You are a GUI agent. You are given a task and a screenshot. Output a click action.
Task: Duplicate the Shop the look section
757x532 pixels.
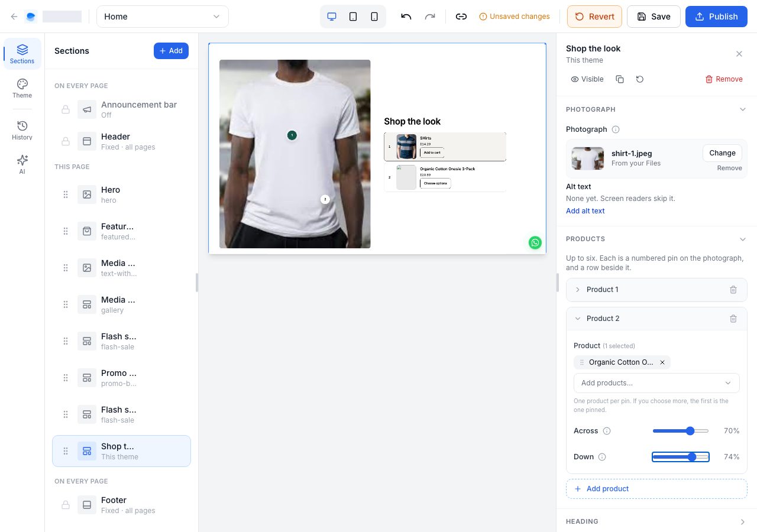point(620,79)
